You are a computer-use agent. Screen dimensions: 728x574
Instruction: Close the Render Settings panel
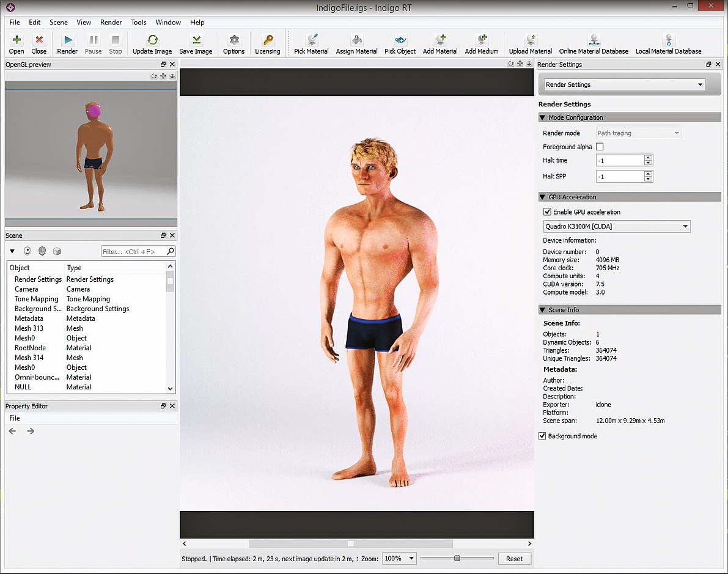pyautogui.click(x=718, y=64)
